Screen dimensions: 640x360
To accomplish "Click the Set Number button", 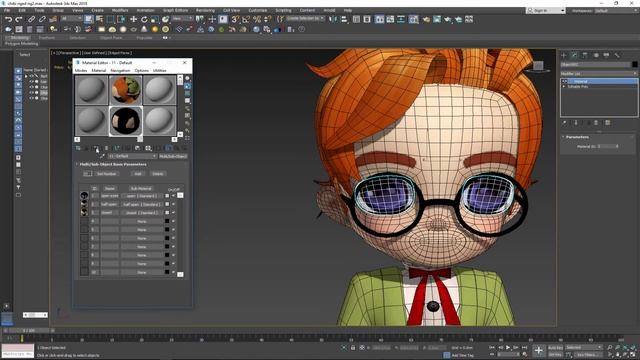I will (x=107, y=174).
